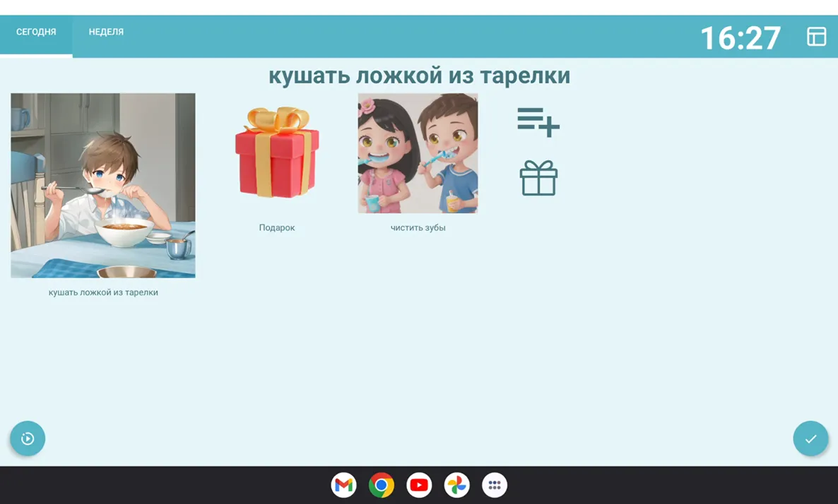Open YouTube from the shelf
Viewport: 838px width, 504px height.
pyautogui.click(x=419, y=486)
